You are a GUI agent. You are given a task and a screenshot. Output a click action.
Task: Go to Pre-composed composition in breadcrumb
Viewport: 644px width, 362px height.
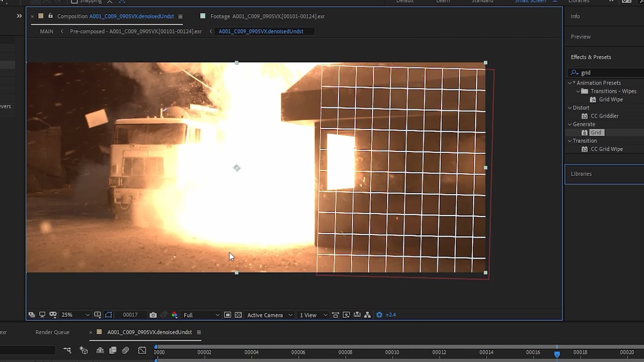pyautogui.click(x=136, y=31)
